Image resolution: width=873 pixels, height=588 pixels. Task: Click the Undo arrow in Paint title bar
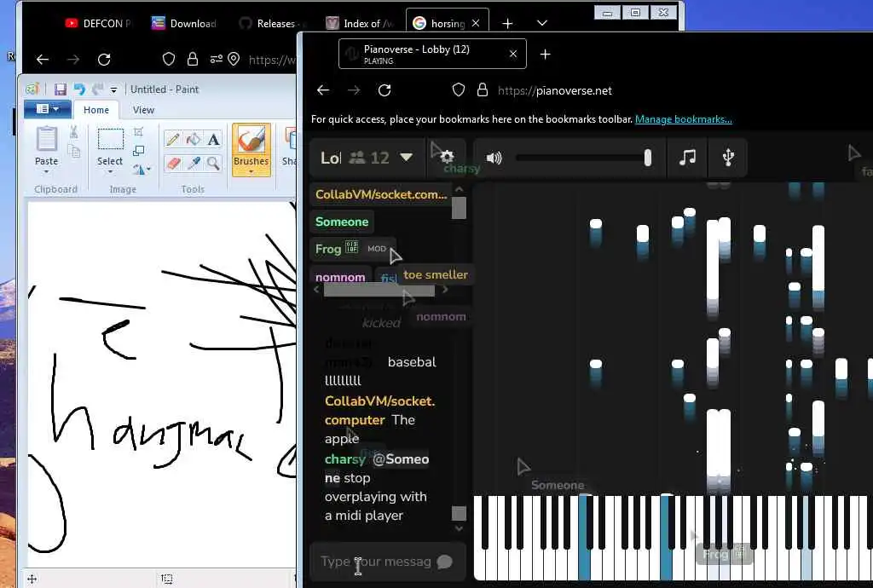click(x=79, y=89)
